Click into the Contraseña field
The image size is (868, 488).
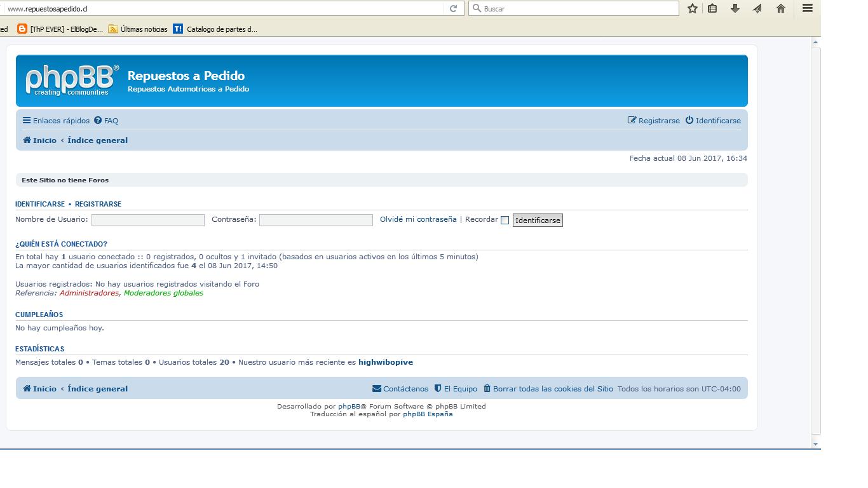pyautogui.click(x=316, y=220)
